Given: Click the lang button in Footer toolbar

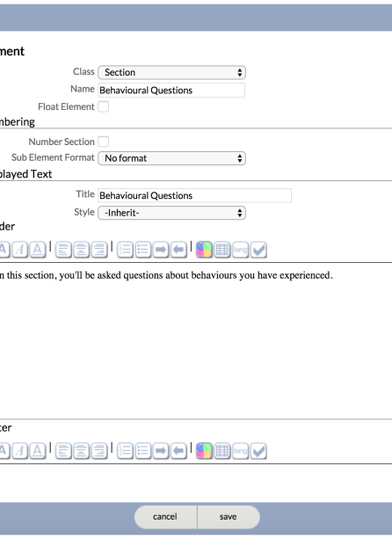Looking at the screenshot, I should point(240,451).
